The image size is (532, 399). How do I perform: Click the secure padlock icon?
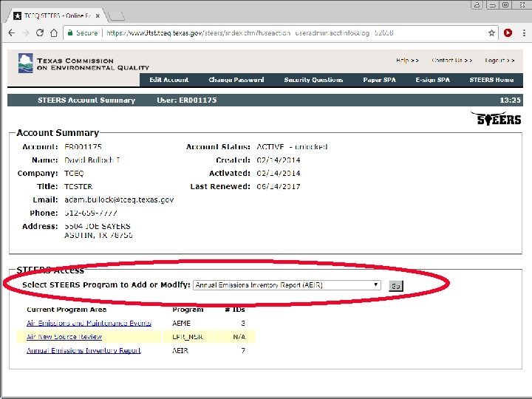[x=70, y=33]
